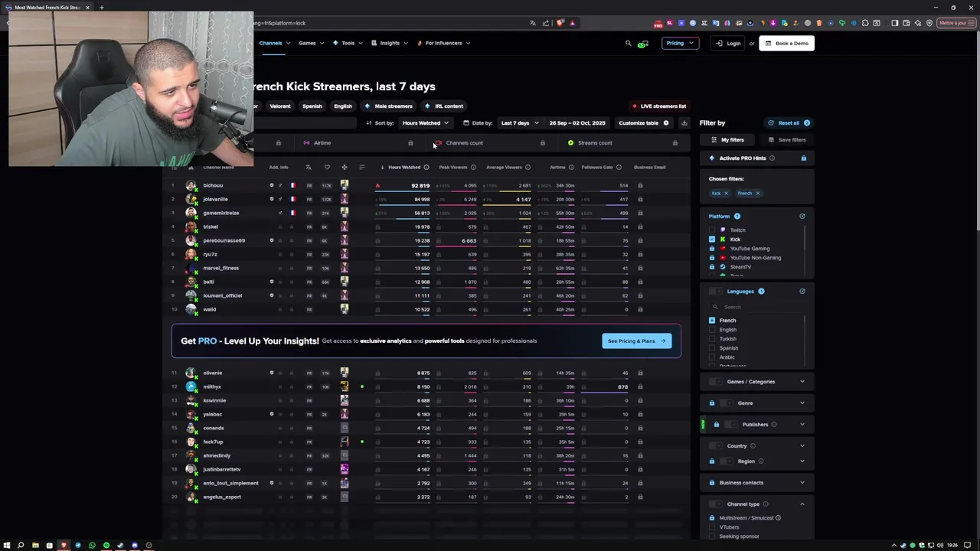
Task: Click the info icon beside Airtime column header
Action: 571,167
